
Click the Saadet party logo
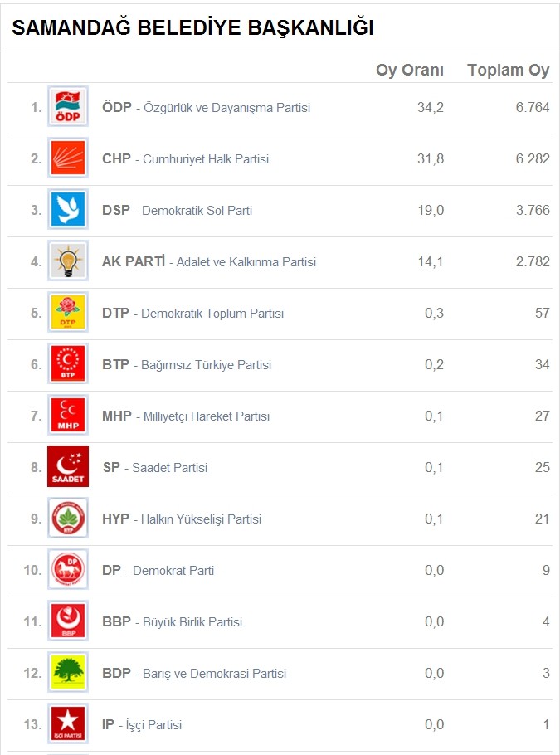[x=67, y=467]
